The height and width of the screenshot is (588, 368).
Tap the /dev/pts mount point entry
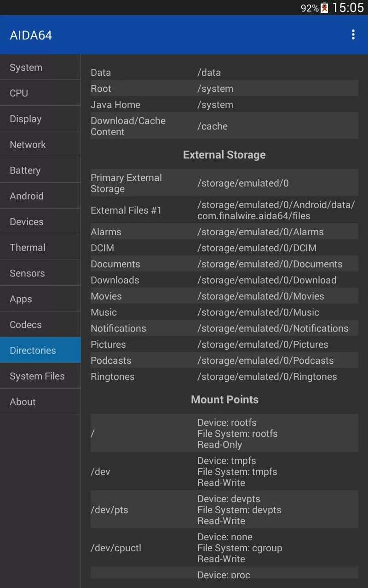pos(224,510)
